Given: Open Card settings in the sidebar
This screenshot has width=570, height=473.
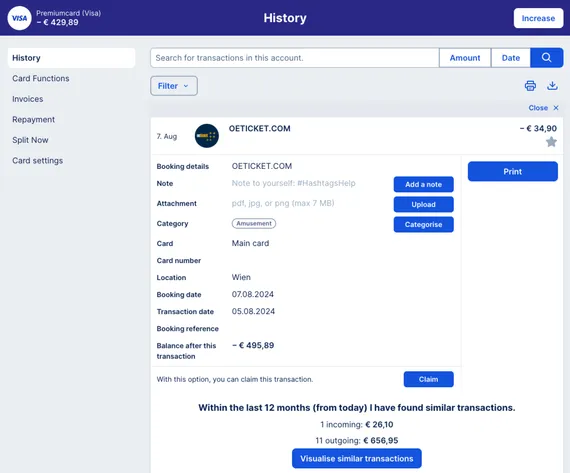Looking at the screenshot, I should 37,160.
